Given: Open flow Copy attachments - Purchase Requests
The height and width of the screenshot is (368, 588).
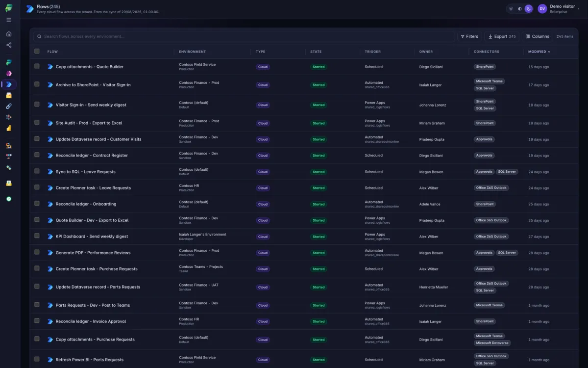Looking at the screenshot, I should point(95,340).
